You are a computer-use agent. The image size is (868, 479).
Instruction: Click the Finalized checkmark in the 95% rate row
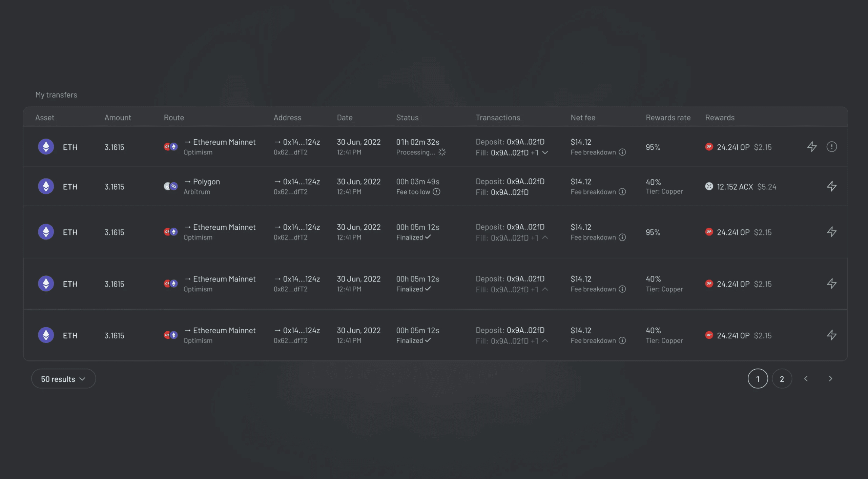[x=428, y=237]
